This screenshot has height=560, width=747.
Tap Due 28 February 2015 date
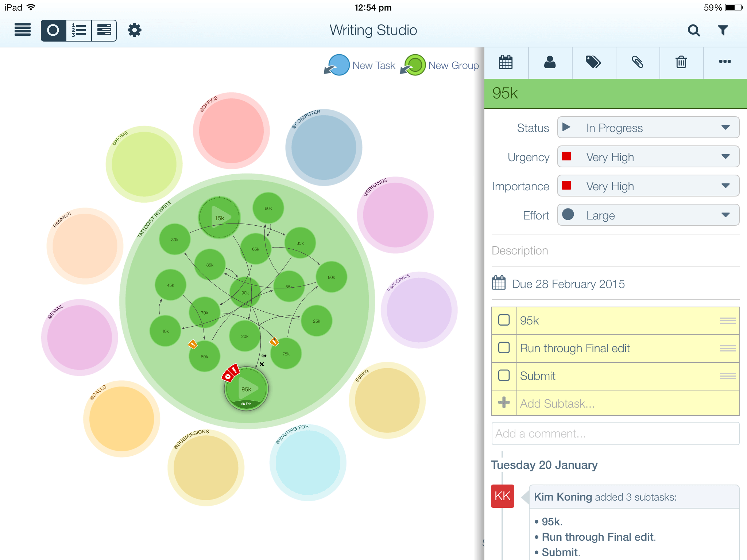[x=568, y=284]
